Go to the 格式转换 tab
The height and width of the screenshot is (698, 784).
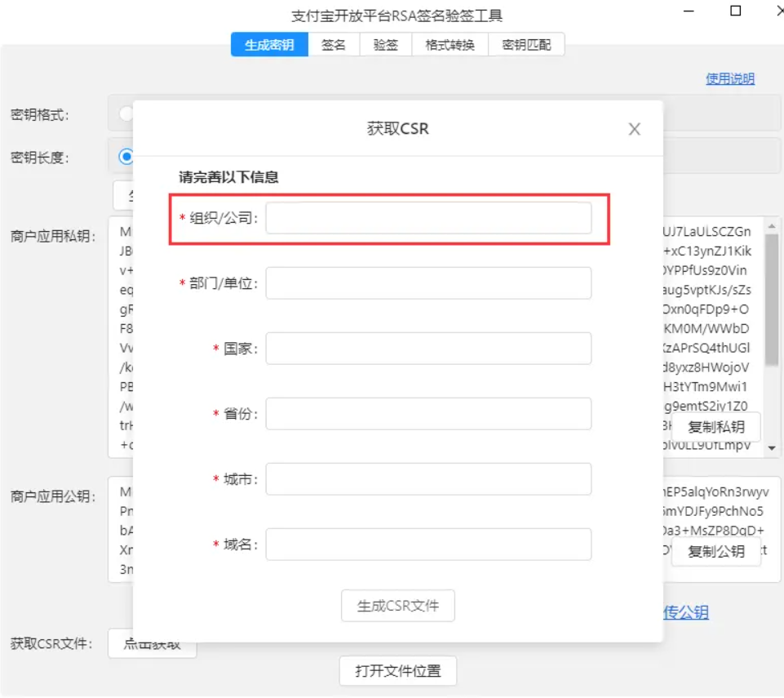point(450,45)
